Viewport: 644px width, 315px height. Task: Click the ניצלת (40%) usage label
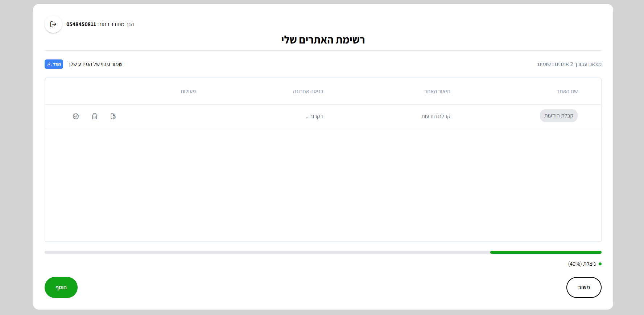pos(582,264)
